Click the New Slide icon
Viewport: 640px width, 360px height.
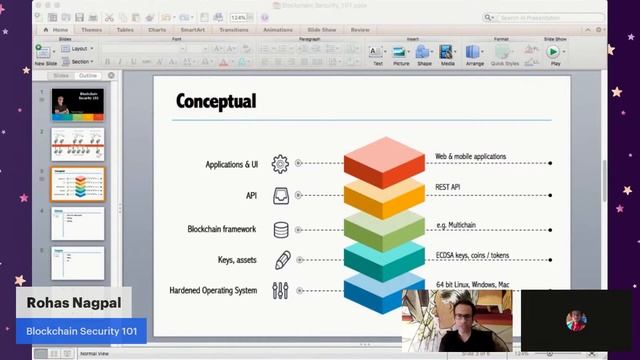(x=44, y=52)
